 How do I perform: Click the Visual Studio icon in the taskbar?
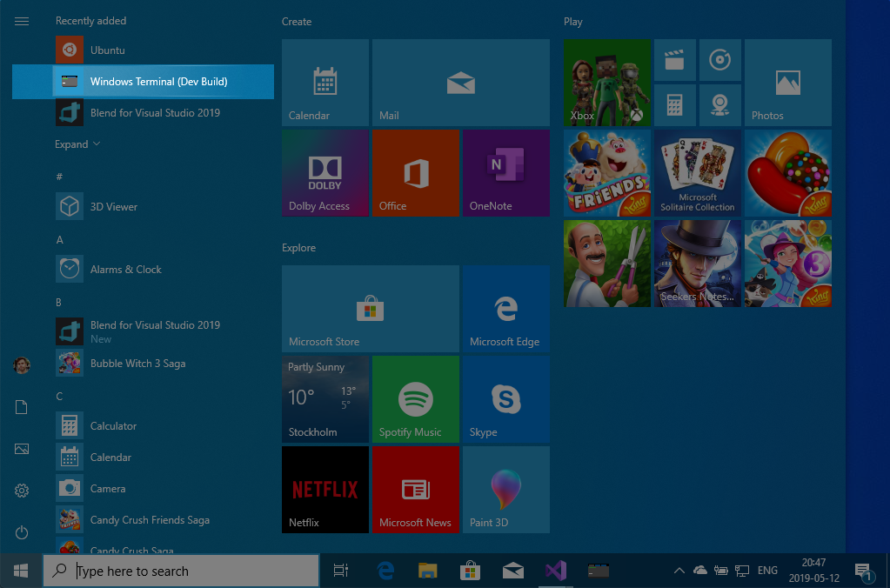click(x=556, y=571)
